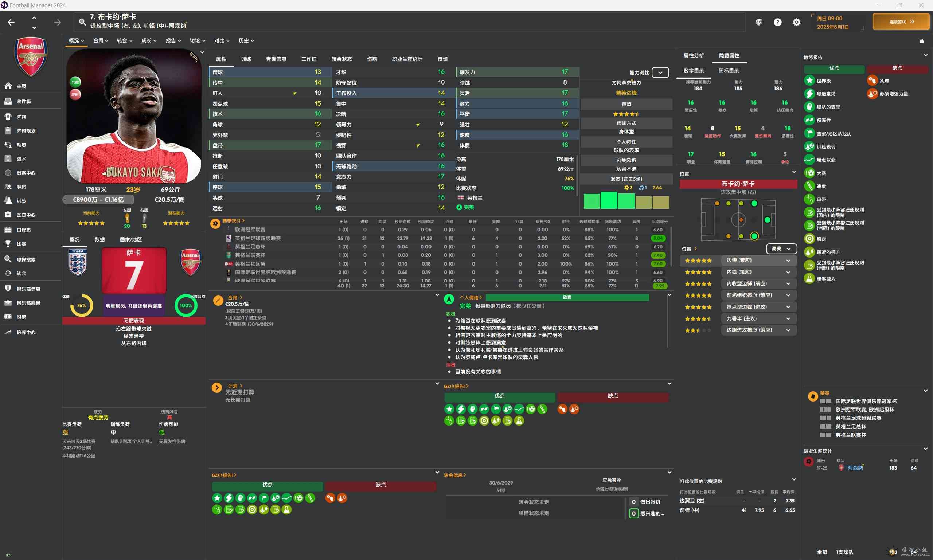
Task: Click the 头球 weakness icon in coach report
Action: click(x=872, y=81)
